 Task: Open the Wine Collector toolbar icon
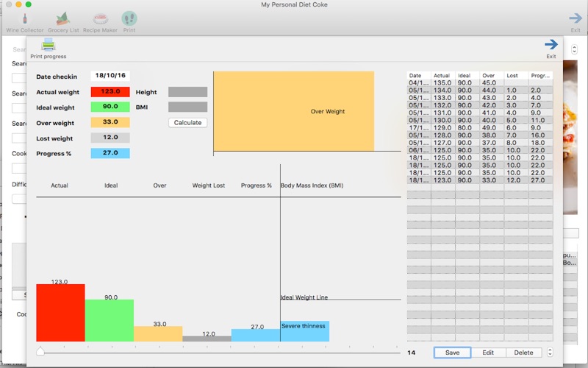point(25,19)
